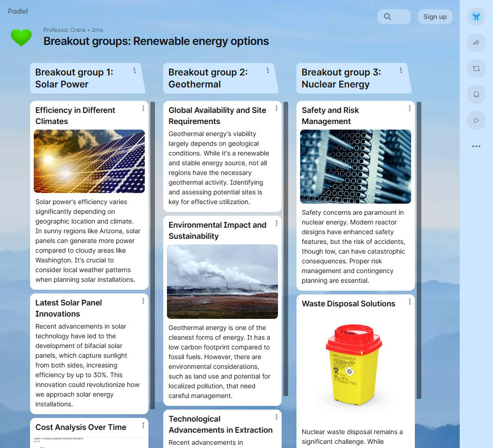Click the Solar Power column scrollbar
Image resolution: width=493 pixels, height=448 pixels.
point(153,255)
